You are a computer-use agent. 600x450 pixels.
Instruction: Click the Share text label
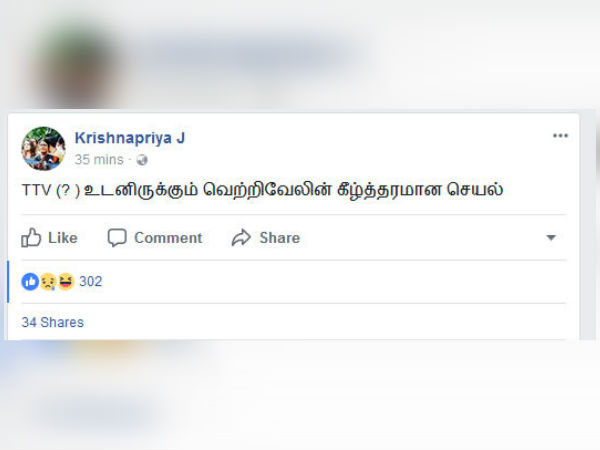(x=280, y=238)
